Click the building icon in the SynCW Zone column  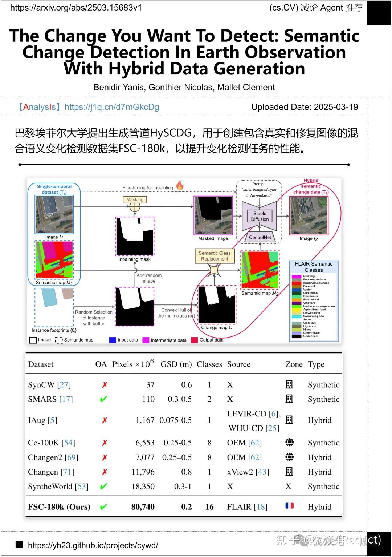(289, 384)
